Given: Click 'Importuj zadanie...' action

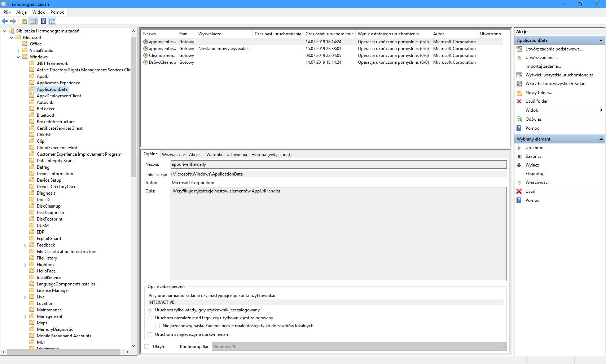Looking at the screenshot, I should [x=543, y=66].
